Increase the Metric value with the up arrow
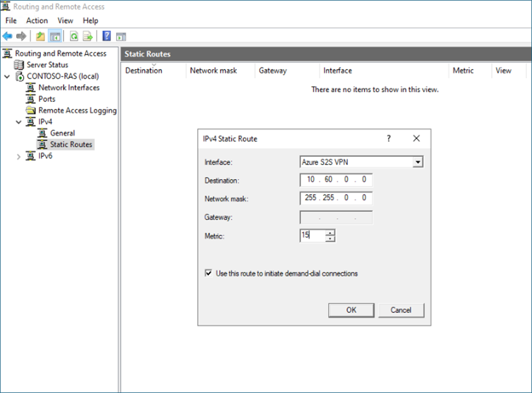The width and height of the screenshot is (532, 393). pos(330,233)
